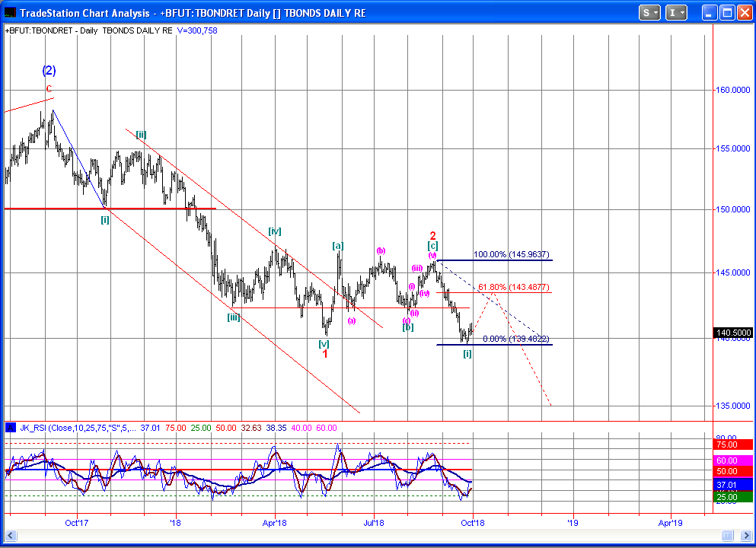Click the red 75.00 tag on the RSI axis

(733, 444)
